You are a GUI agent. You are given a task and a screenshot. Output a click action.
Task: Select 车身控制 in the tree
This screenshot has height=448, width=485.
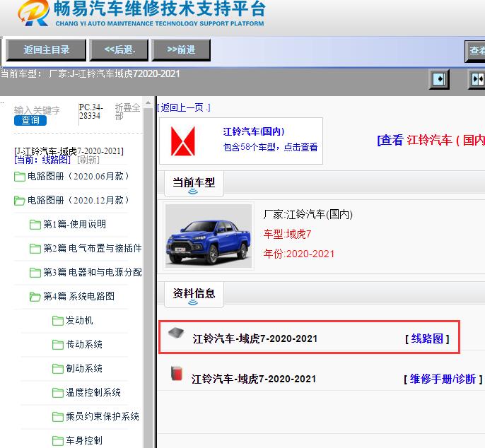click(84, 440)
